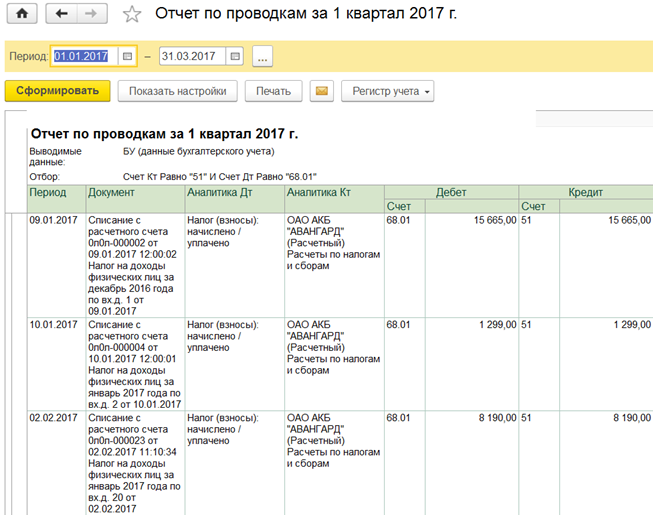Viewport: 656px width, 518px height.
Task: Send report by email envelope icon
Action: pyautogui.click(x=322, y=91)
